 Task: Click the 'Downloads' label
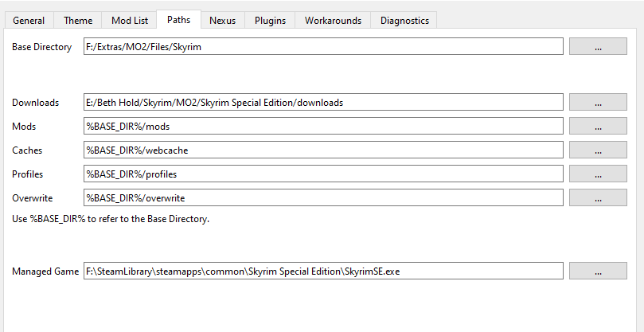[x=35, y=103]
